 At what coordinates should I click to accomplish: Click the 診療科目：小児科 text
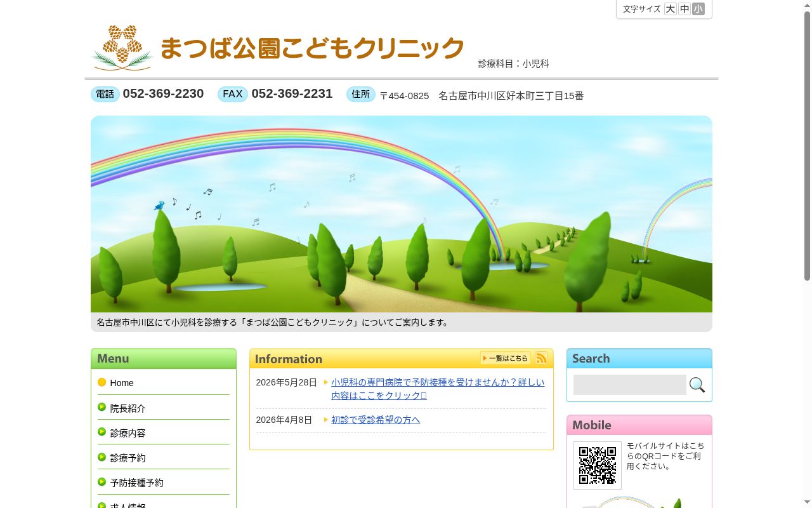[514, 63]
